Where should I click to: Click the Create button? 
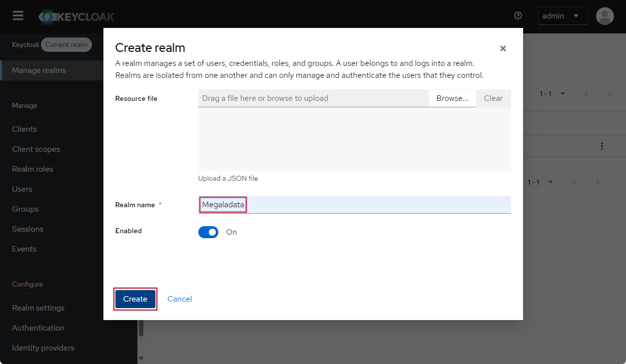pyautogui.click(x=135, y=299)
